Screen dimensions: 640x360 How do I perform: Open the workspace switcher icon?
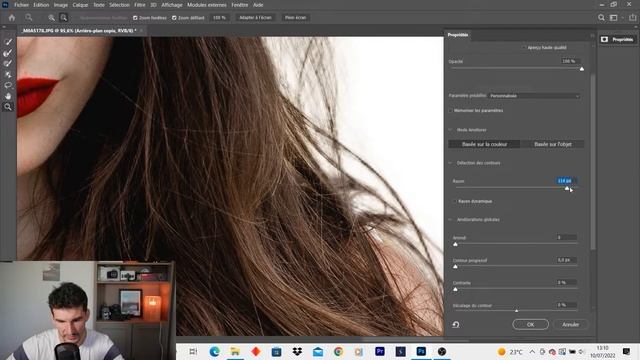pyautogui.click(x=614, y=18)
